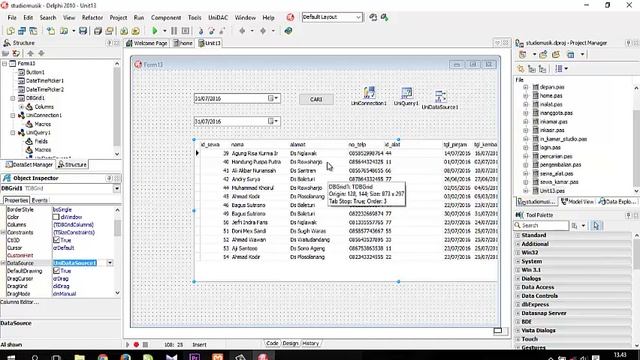This screenshot has width=640, height=360.
Task: Select login.pas in Project Manager
Action: 550,147
